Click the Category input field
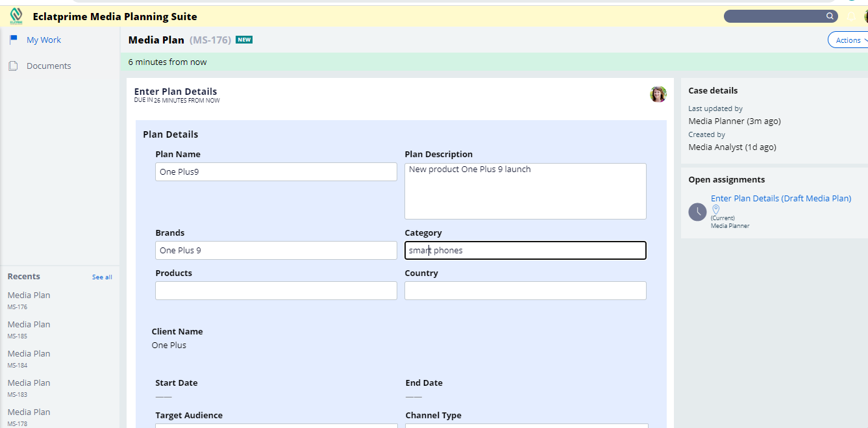The image size is (868, 428). [525, 250]
